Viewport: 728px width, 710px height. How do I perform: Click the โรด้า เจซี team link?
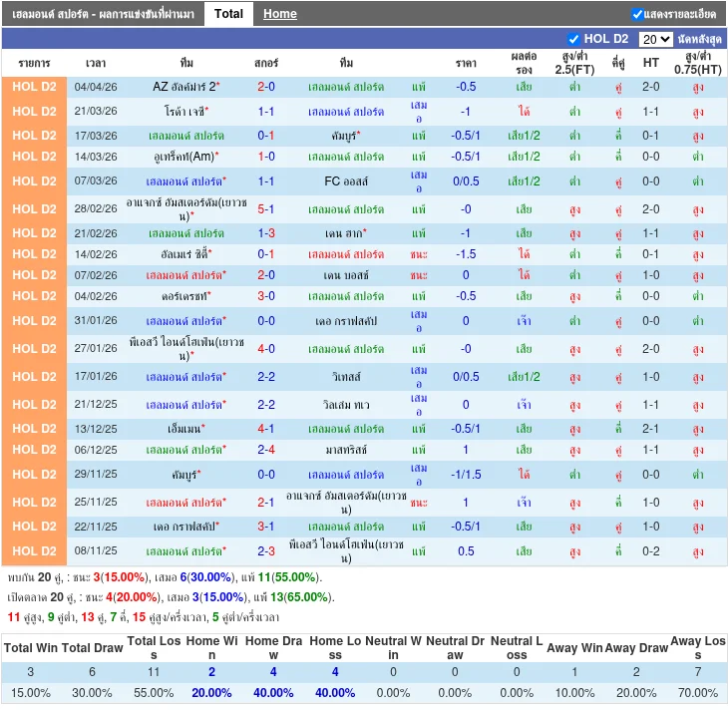coord(184,111)
